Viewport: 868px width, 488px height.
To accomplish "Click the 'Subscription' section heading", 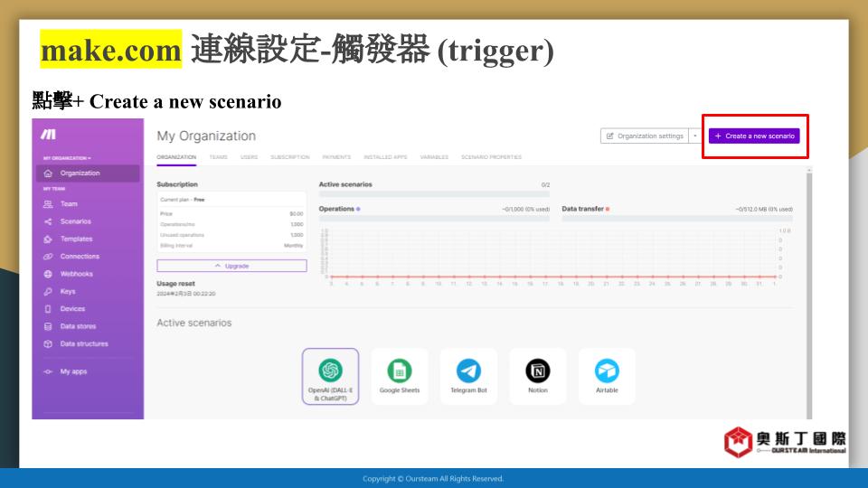I will (177, 184).
